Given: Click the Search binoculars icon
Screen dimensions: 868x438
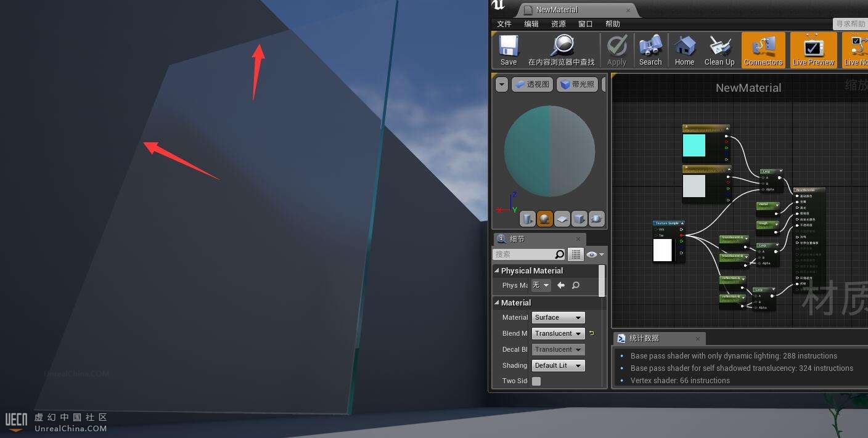Looking at the screenshot, I should click(650, 50).
